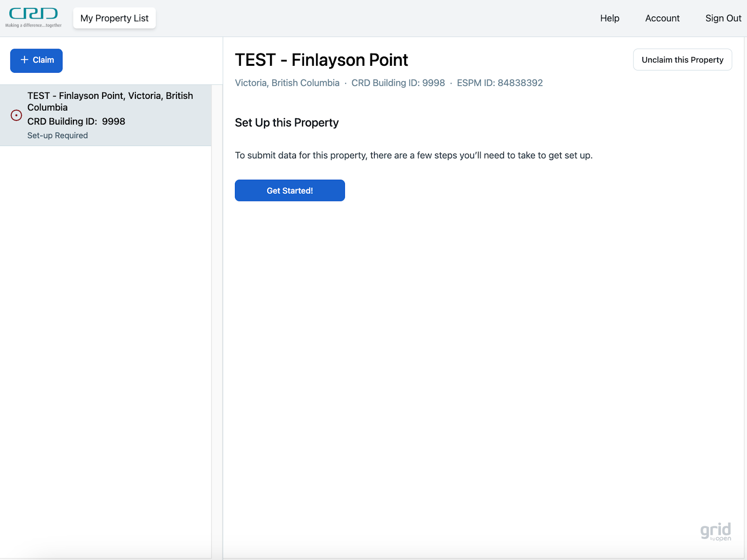Click the header CRD Building ID: 9998 text

398,83
